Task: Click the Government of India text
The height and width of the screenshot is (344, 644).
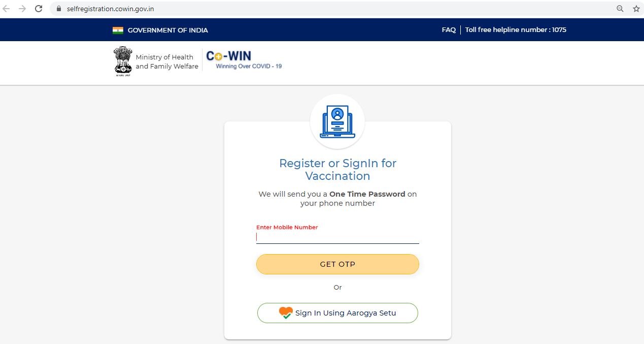Action: tap(167, 30)
